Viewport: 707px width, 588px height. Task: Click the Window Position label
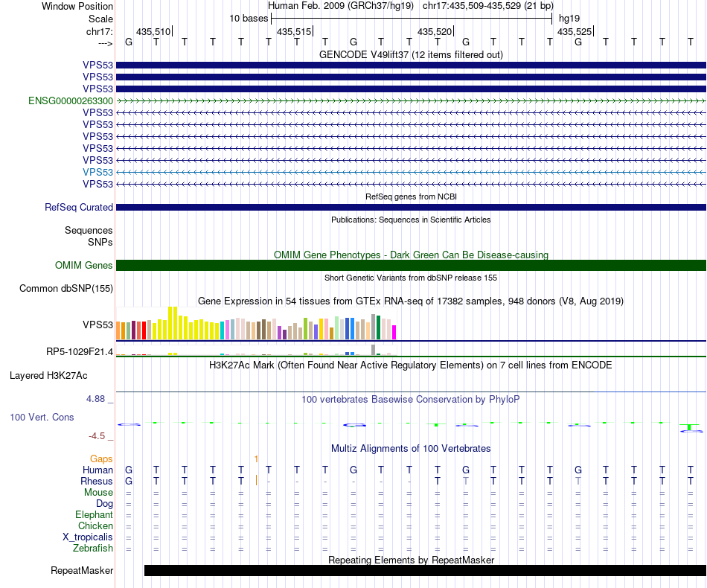(77, 6)
